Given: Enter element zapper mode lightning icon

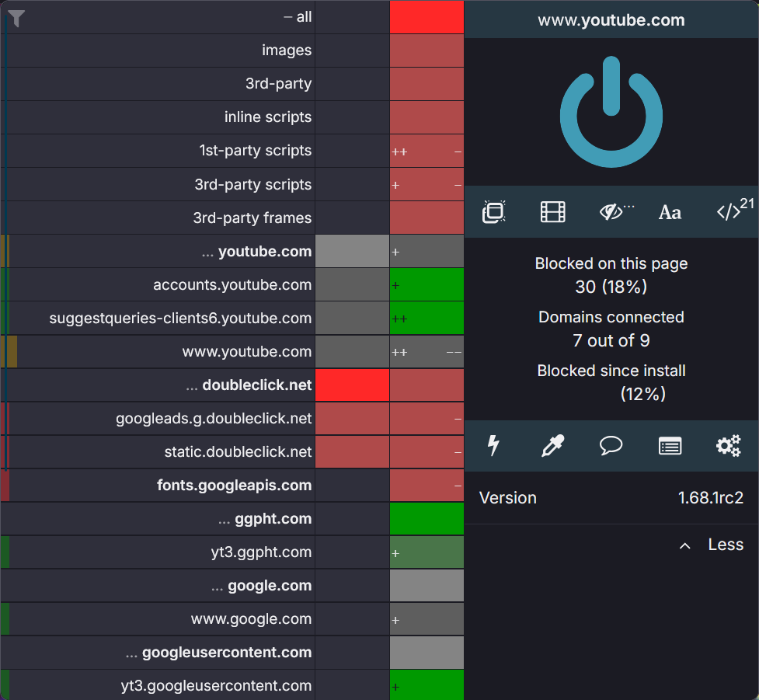Looking at the screenshot, I should [493, 445].
